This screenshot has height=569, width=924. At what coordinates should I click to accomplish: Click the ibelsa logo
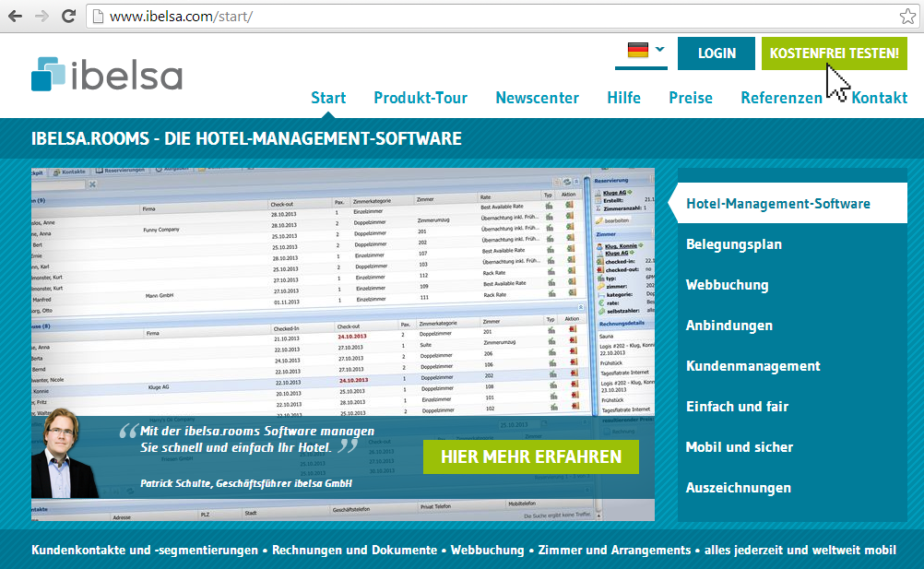coord(105,75)
